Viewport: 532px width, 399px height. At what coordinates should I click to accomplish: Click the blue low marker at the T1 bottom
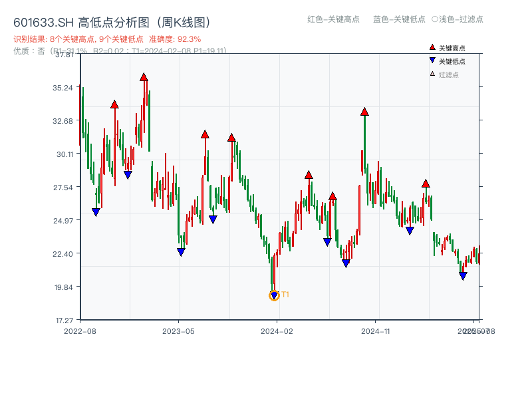[274, 295]
